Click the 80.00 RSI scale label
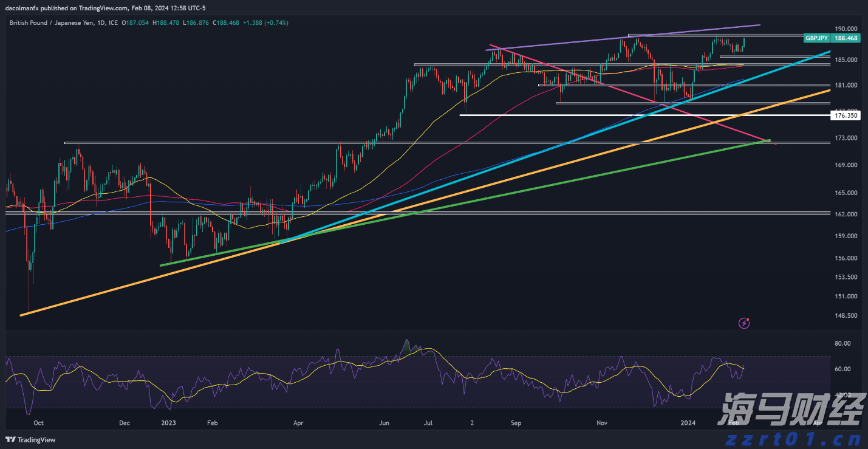Screen dimensions: 868x449 (842, 343)
